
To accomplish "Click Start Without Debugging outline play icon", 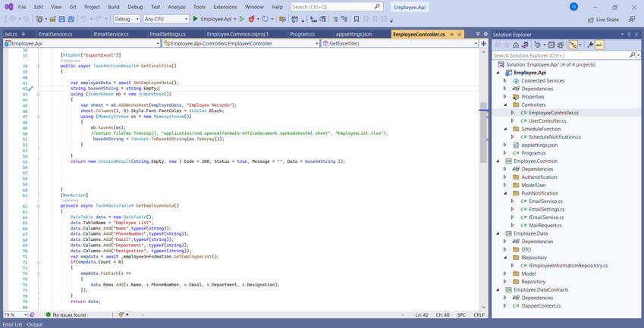I will click(x=241, y=19).
